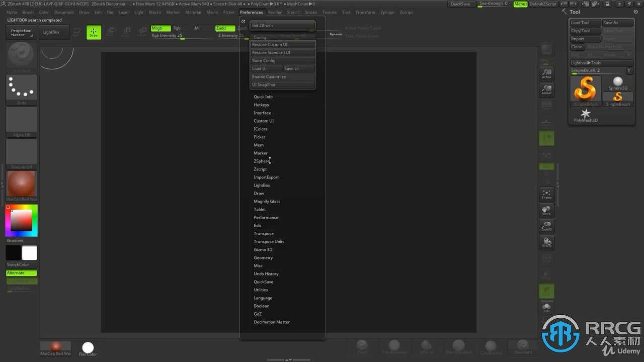Click the Preferences palette dock icon

pyautogui.click(x=244, y=22)
